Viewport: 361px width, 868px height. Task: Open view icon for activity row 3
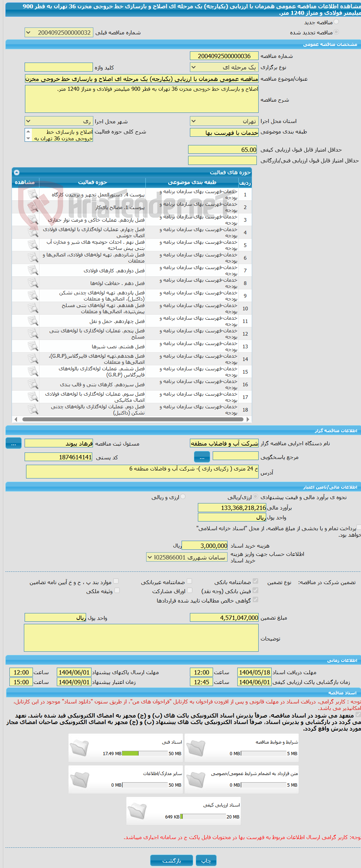coord(33,220)
